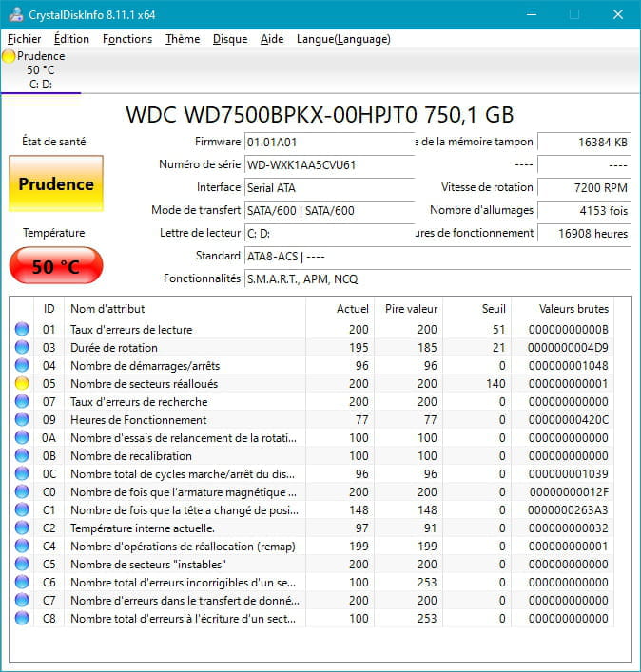Click the Standard field ATA8-ACS
Screen dimensions: 641x672
coord(437,257)
